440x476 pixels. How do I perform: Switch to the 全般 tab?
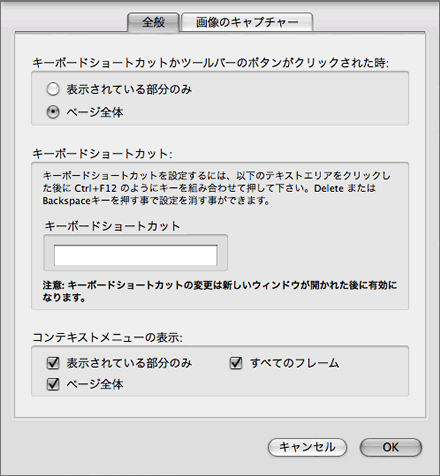(x=153, y=22)
